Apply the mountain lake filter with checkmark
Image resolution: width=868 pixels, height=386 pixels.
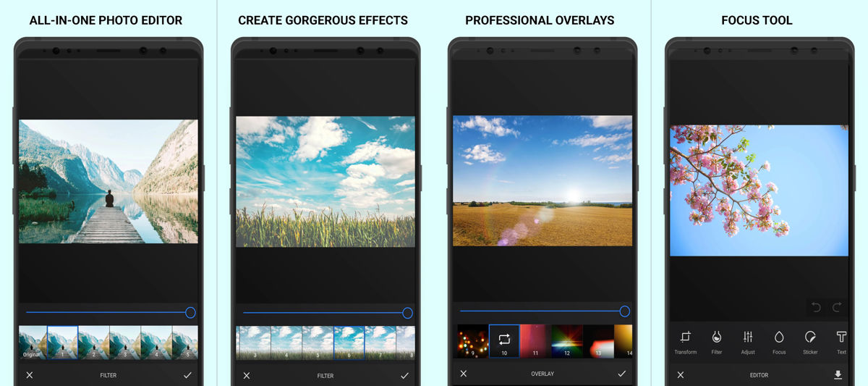pos(187,375)
